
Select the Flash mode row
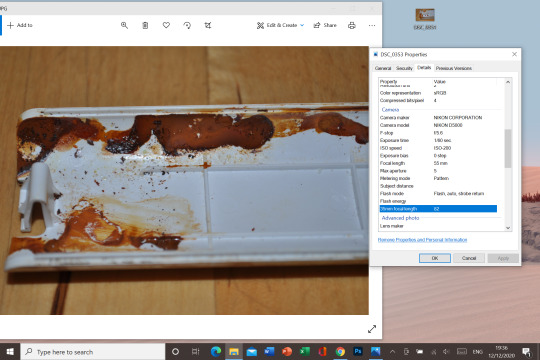tap(438, 193)
